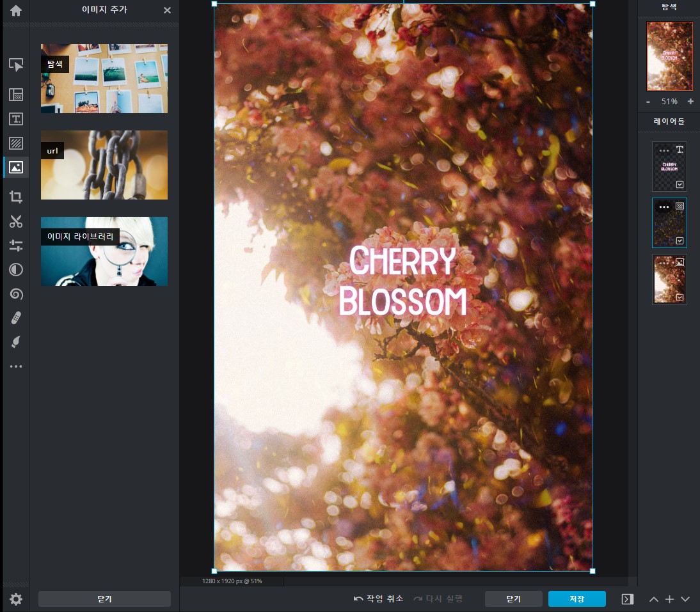Click the 탐색 navigator panel header

pyautogui.click(x=669, y=6)
